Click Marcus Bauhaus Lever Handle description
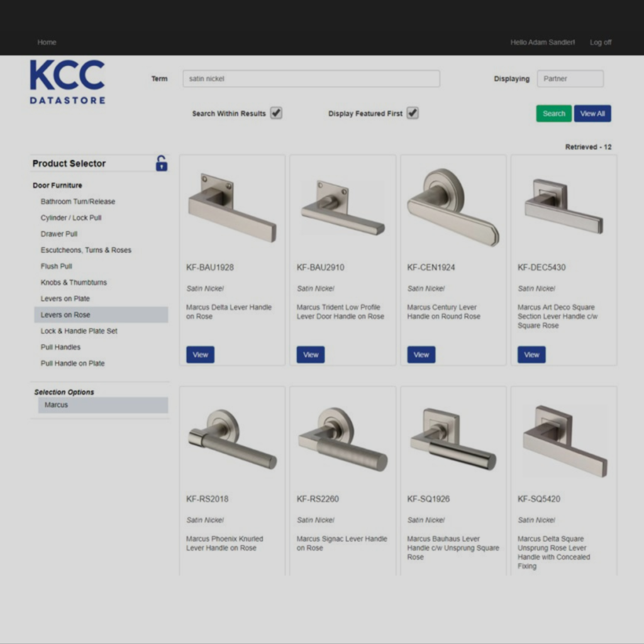This screenshot has width=644, height=644. pyautogui.click(x=453, y=548)
